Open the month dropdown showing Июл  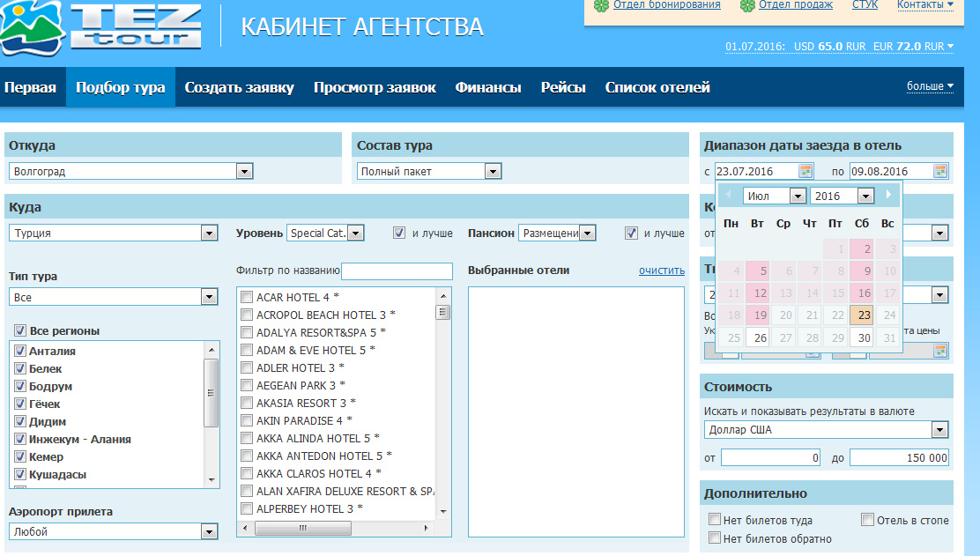tap(798, 196)
